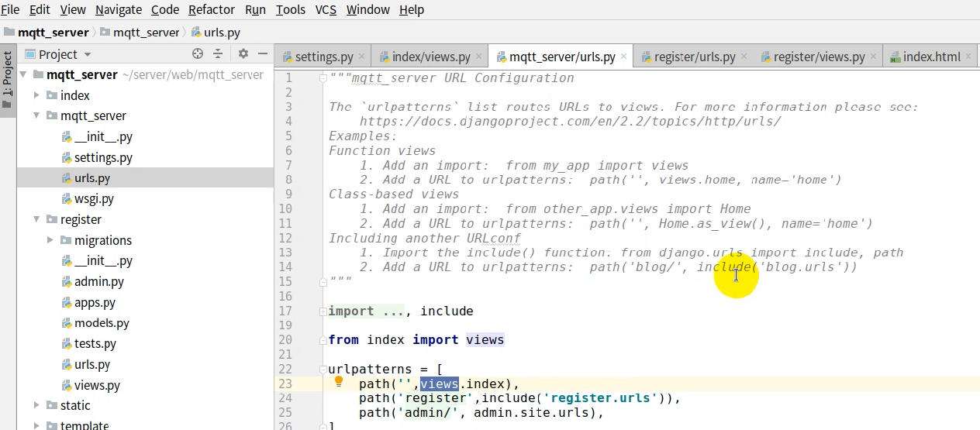Collapse the docstring fold at line 1
Viewport: 980px width, 430px height.
323,78
